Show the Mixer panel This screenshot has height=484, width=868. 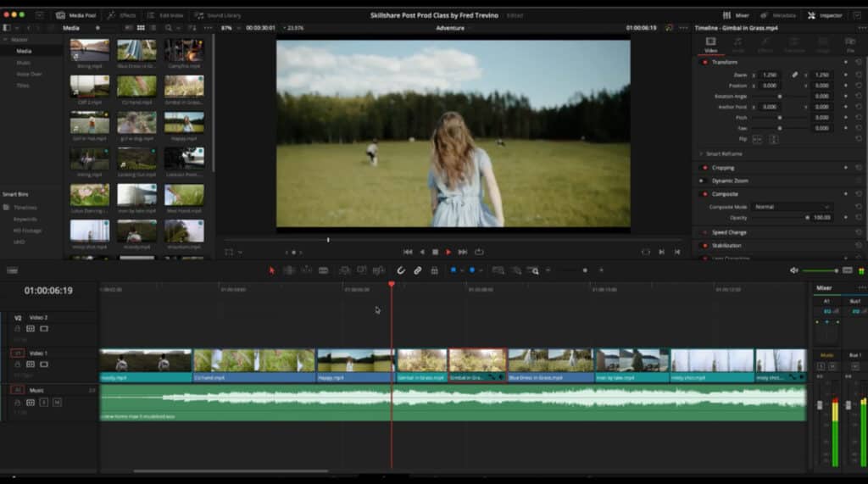pos(736,15)
